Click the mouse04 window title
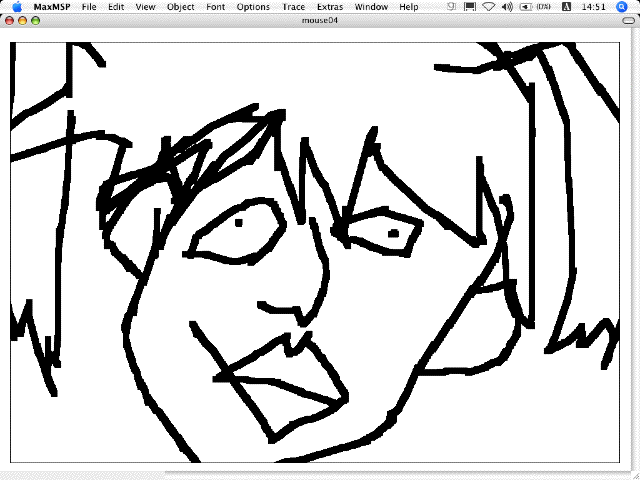640x480 pixels. tap(320, 20)
